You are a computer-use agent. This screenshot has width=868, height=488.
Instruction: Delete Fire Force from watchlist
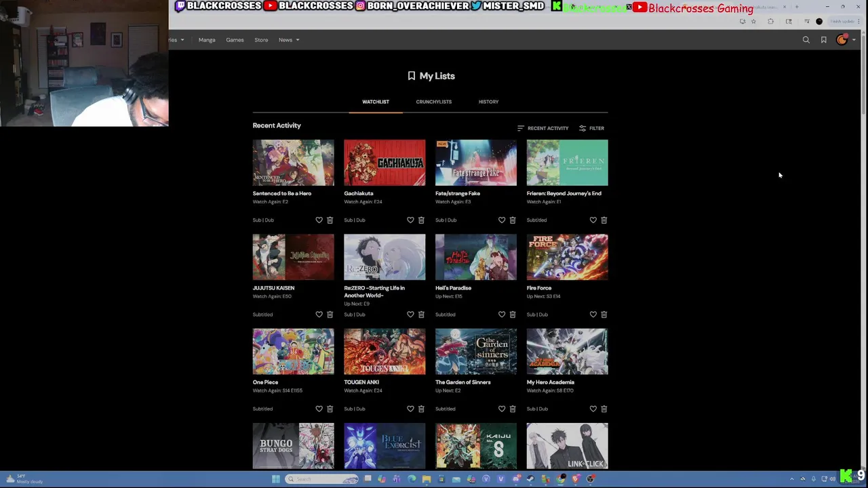click(x=604, y=314)
